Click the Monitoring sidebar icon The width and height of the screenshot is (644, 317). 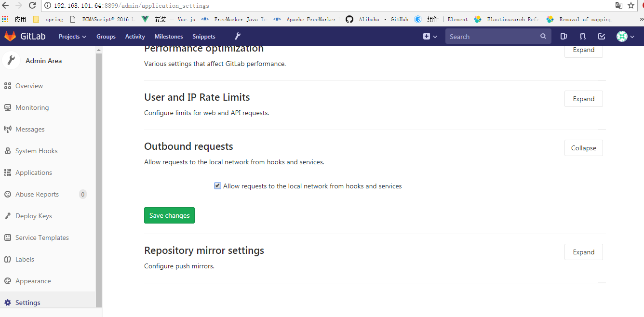pyautogui.click(x=7, y=107)
